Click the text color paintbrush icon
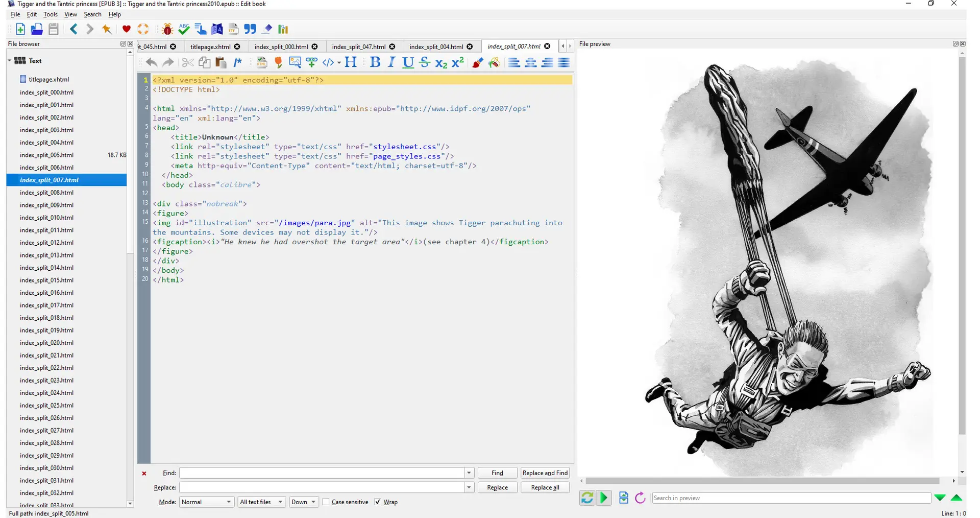This screenshot has height=518, width=980. coord(478,62)
